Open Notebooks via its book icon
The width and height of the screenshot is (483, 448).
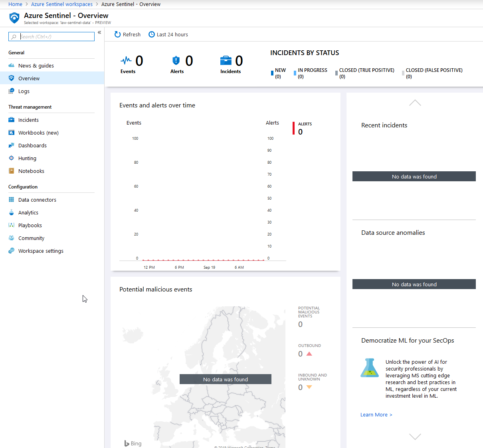[x=12, y=171]
